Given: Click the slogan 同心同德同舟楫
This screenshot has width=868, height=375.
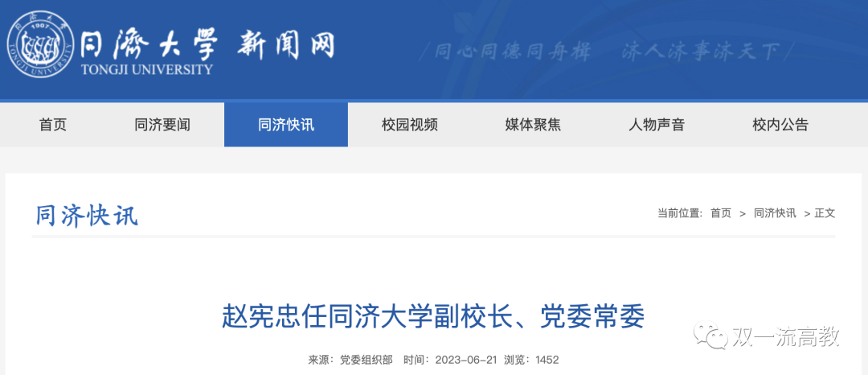Looking at the screenshot, I should click(512, 52).
